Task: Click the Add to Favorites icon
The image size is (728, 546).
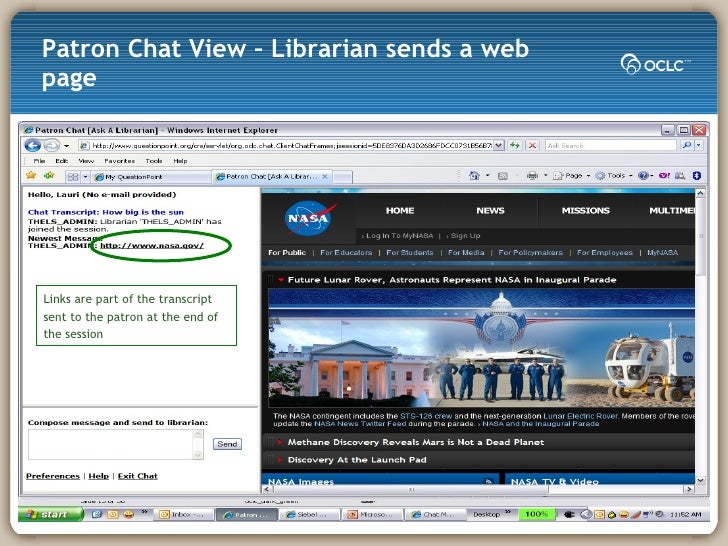Action: click(x=49, y=176)
